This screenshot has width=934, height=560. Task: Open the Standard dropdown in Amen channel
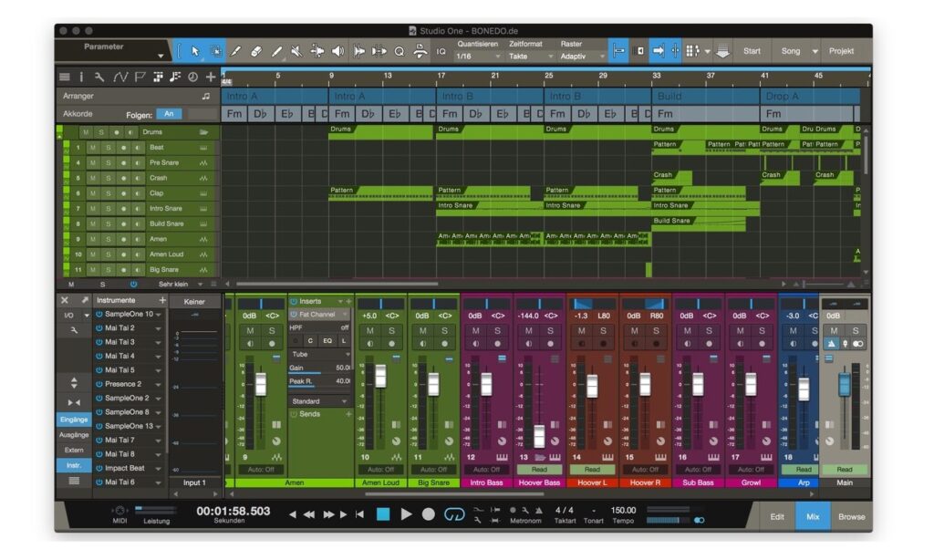[x=320, y=401]
